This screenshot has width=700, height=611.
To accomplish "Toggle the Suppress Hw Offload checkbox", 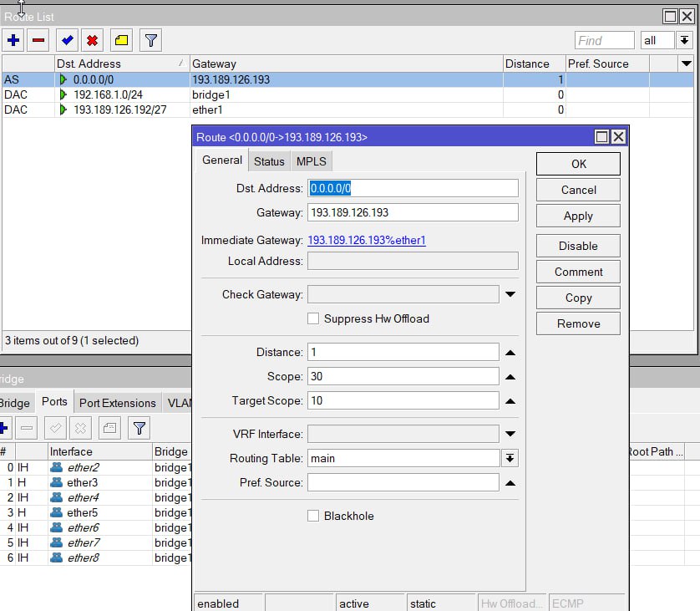I will [x=313, y=318].
